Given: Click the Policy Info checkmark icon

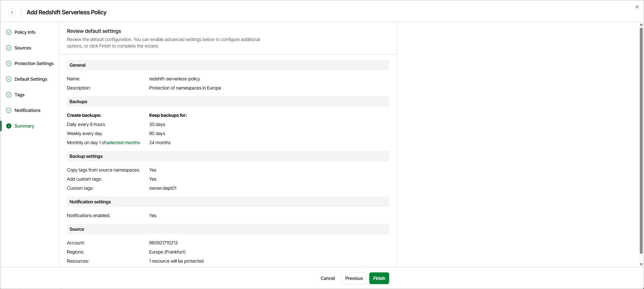Looking at the screenshot, I should [9, 32].
